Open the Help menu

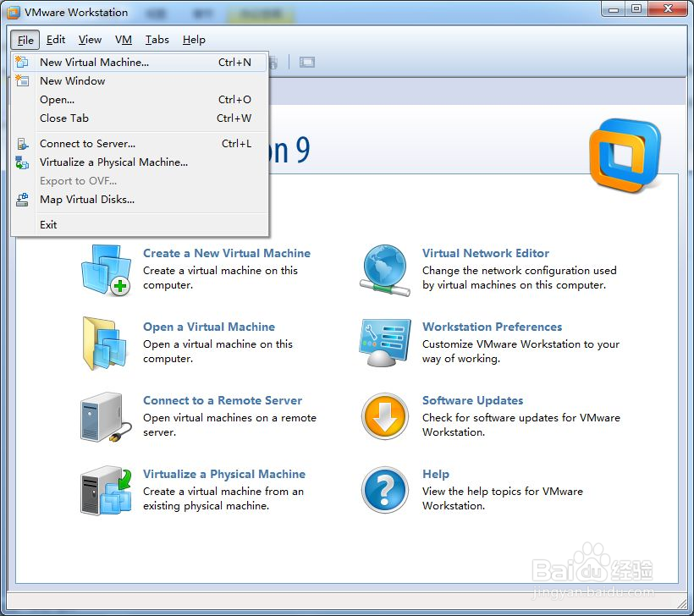tap(194, 40)
